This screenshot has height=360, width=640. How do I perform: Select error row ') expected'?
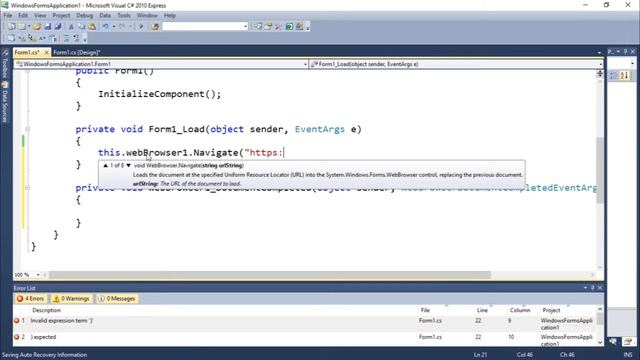[305, 340]
